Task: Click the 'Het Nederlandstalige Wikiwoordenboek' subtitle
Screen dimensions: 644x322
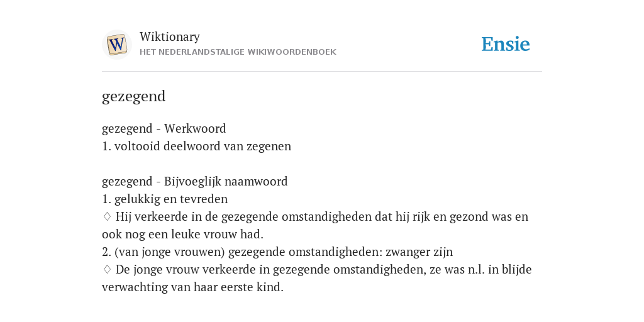Action: tap(238, 52)
